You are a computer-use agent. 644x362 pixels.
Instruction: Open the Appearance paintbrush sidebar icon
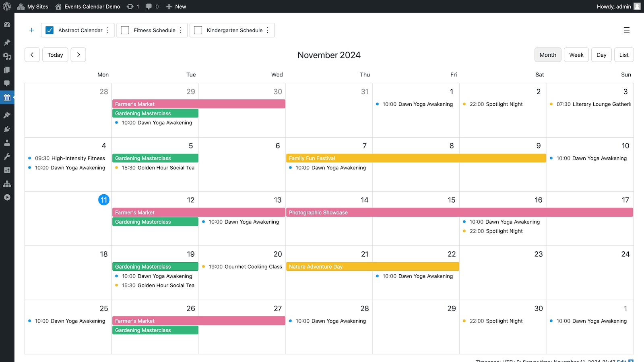[x=7, y=115]
